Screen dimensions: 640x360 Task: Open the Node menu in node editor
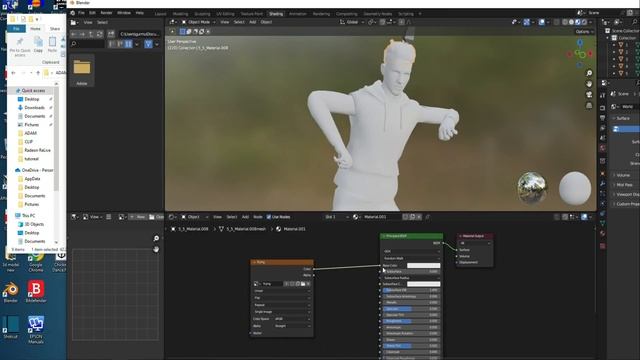point(258,217)
